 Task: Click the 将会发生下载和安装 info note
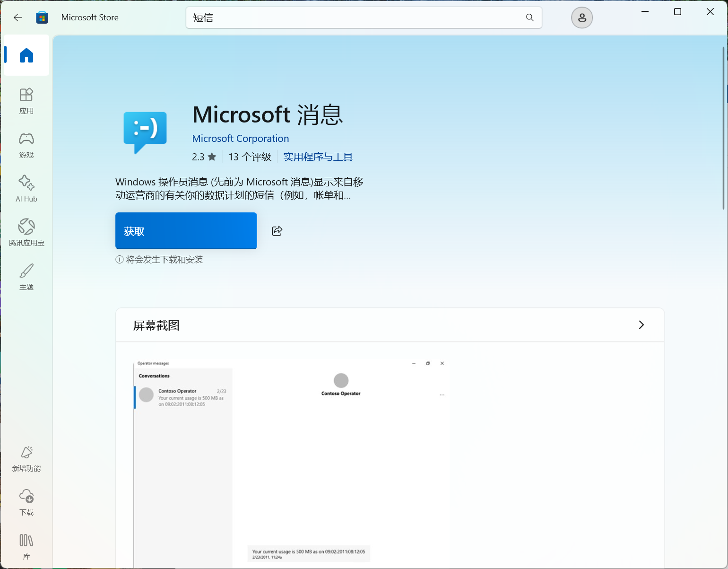pos(159,260)
